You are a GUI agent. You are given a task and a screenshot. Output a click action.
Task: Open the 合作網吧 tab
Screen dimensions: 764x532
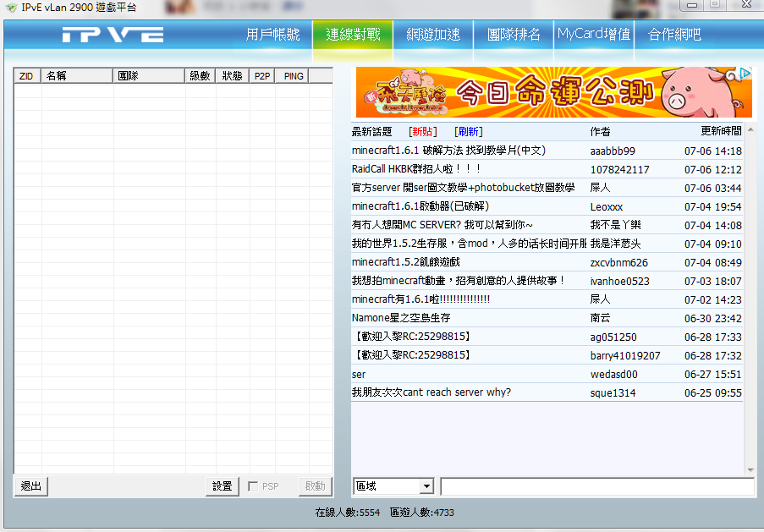674,35
